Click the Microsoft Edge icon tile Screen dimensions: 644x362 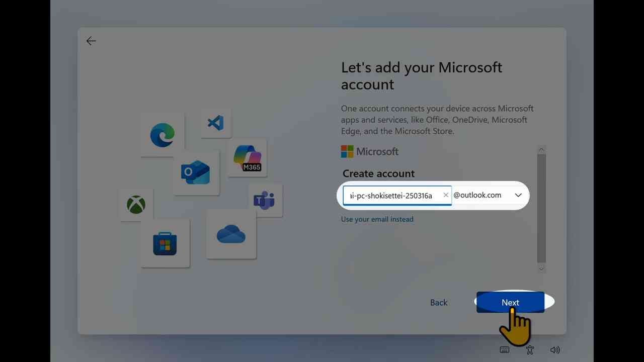(163, 135)
